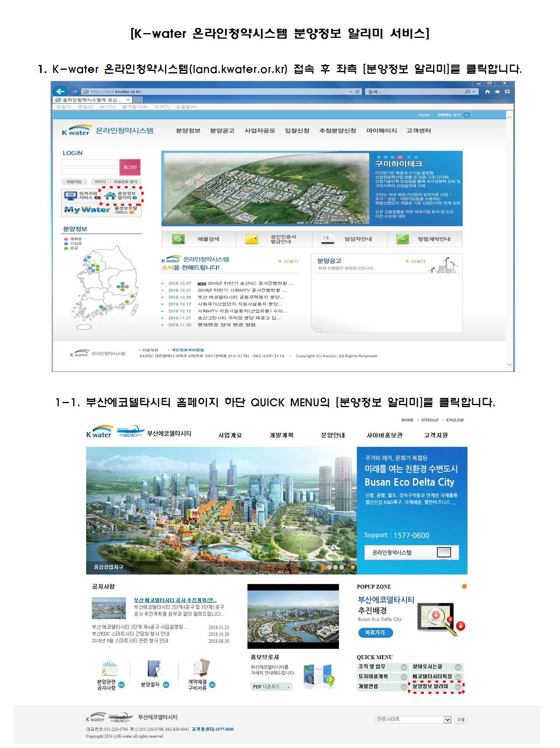This screenshot has height=748, width=560.
Task: Click the browser page scrollbar up arrow
Action: click(509, 116)
